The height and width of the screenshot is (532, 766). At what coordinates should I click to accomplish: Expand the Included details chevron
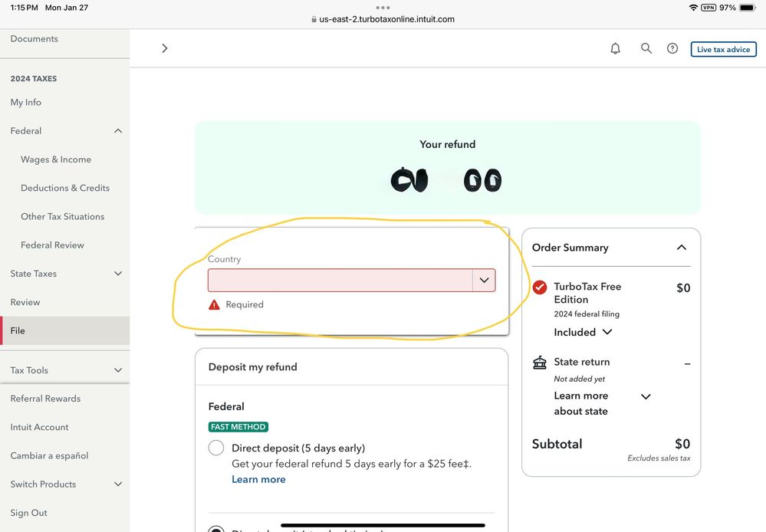607,332
